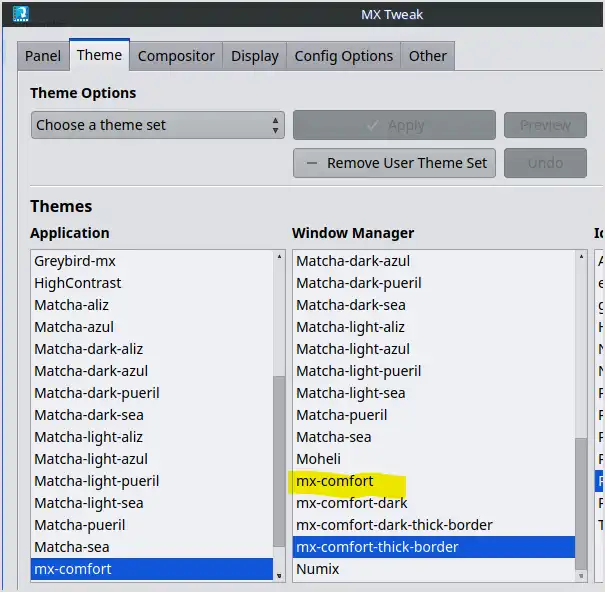Select Matcha-light-sea in Application list

click(x=152, y=503)
